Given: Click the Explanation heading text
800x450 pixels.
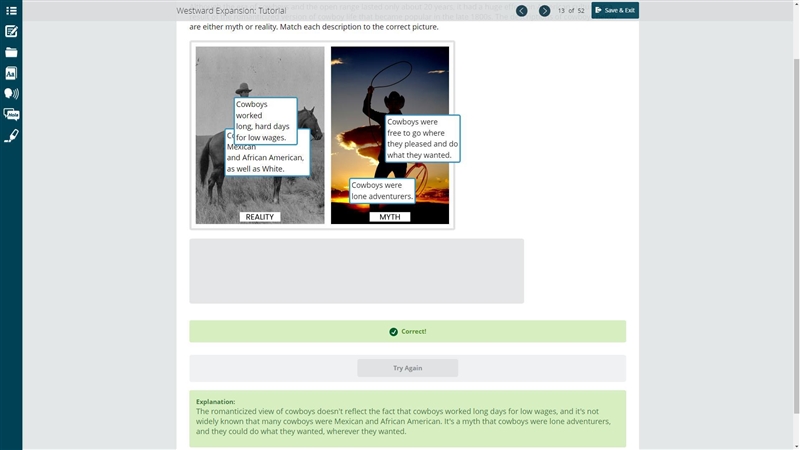Looking at the screenshot, I should 215,402.
